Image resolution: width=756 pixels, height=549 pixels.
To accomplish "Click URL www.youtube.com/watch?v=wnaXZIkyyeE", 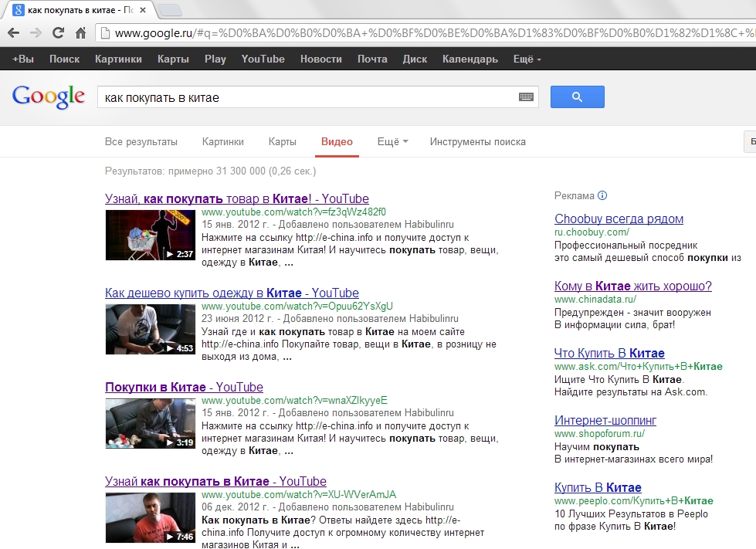I will click(x=294, y=400).
